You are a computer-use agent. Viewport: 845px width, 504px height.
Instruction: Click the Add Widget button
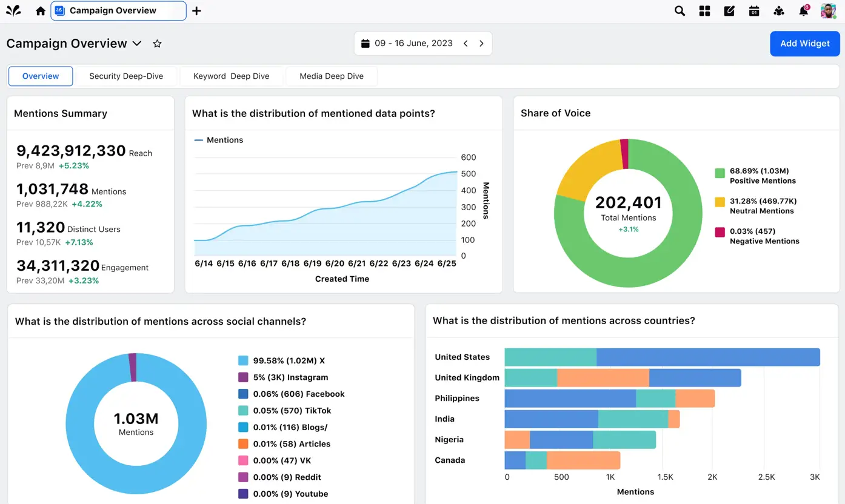click(805, 44)
